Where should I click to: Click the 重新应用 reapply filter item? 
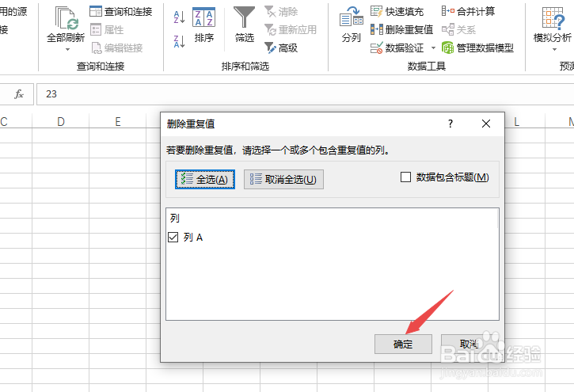pyautogui.click(x=291, y=29)
